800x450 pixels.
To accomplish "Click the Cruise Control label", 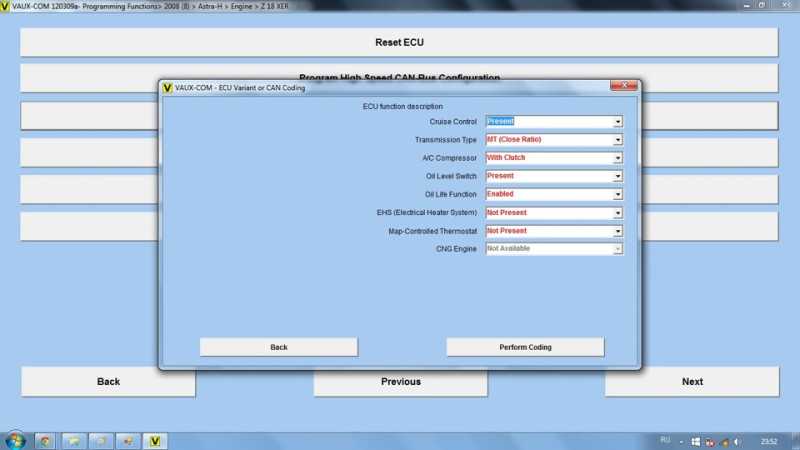I will click(453, 121).
